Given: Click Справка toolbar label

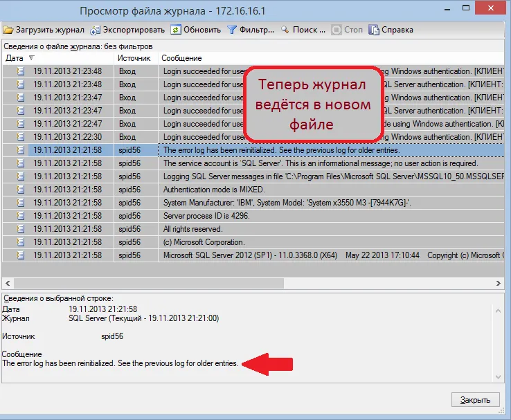Looking at the screenshot, I should click(x=397, y=30).
